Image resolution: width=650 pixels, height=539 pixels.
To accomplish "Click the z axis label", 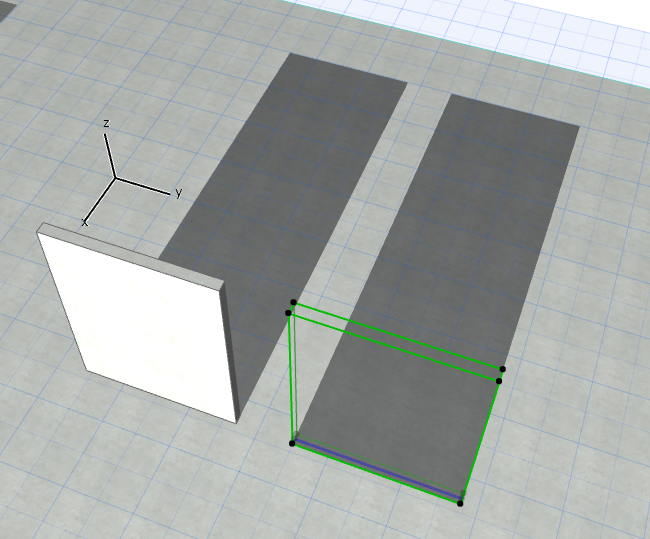I will [x=107, y=123].
